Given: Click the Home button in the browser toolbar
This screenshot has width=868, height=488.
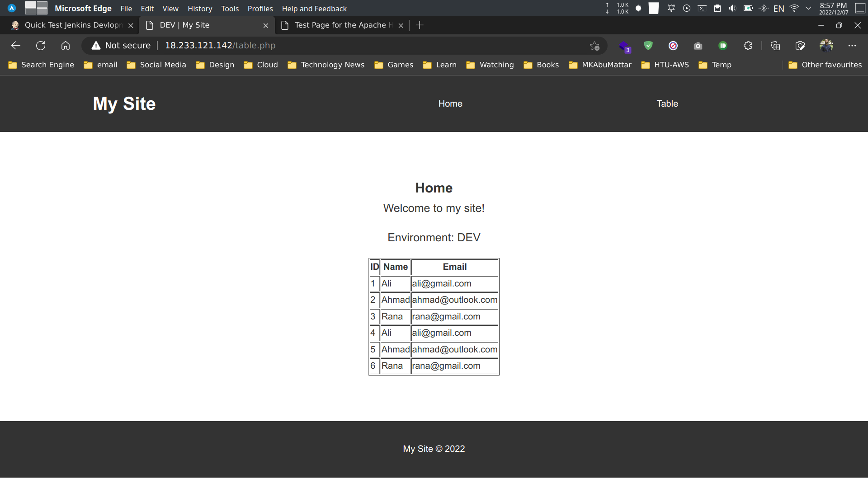Looking at the screenshot, I should (x=66, y=45).
